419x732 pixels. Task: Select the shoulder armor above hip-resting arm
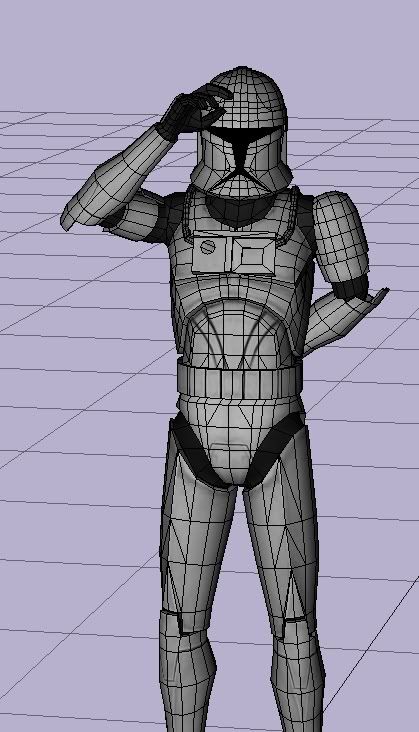(x=341, y=237)
